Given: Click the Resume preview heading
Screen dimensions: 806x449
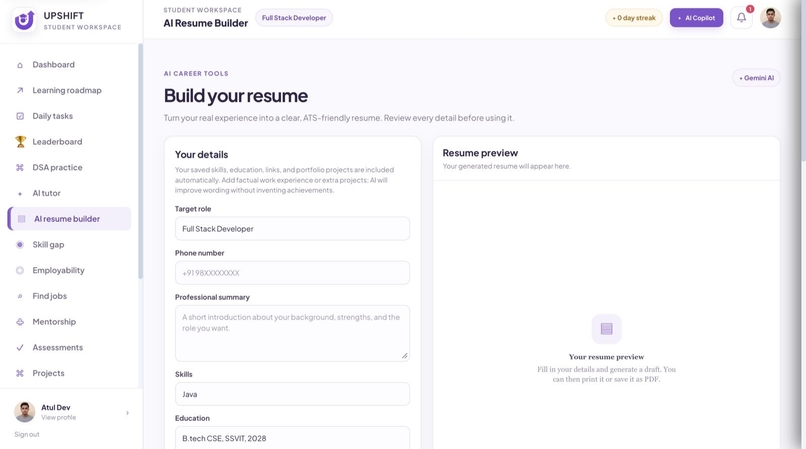Looking at the screenshot, I should click(x=480, y=153).
